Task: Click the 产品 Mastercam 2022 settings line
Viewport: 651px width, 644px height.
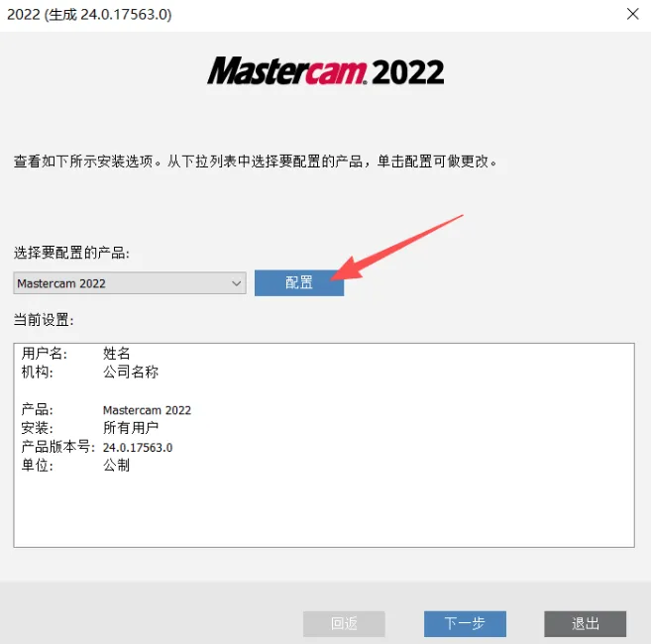Action: [x=106, y=410]
